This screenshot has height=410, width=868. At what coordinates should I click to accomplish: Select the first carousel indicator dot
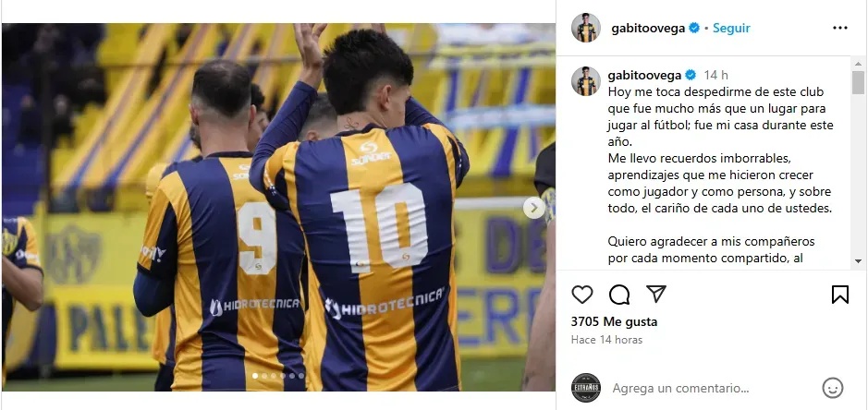click(255, 376)
